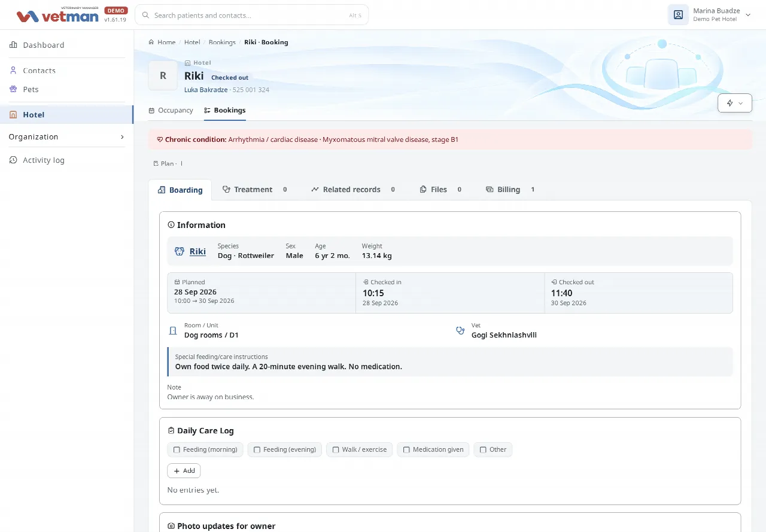Check Feeding (morning) box
This screenshot has width=766, height=532.
(177, 449)
